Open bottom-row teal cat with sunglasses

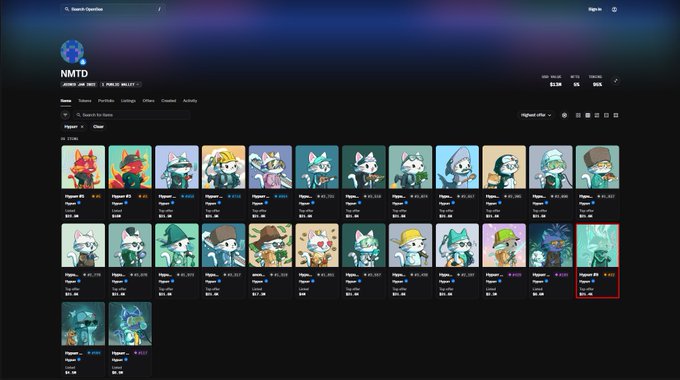point(83,324)
